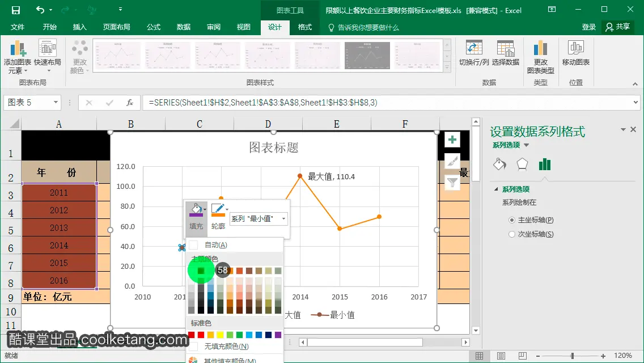
Task: Open the Name Box dropdown for 图表 5
Action: pos(56,102)
